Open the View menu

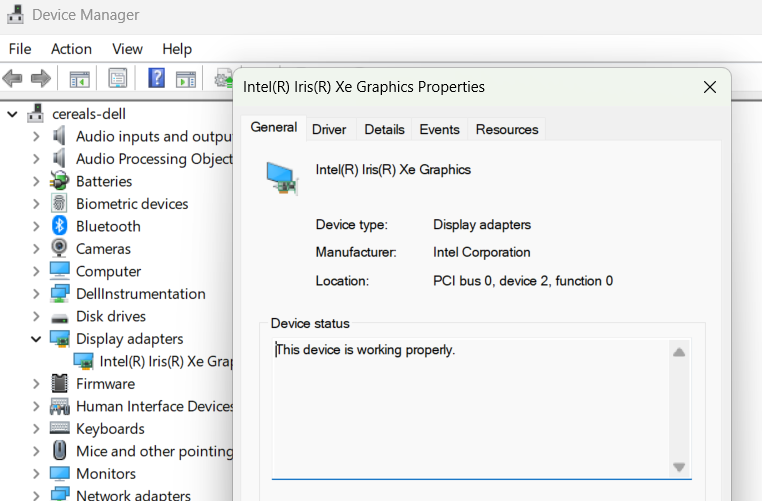click(x=127, y=49)
